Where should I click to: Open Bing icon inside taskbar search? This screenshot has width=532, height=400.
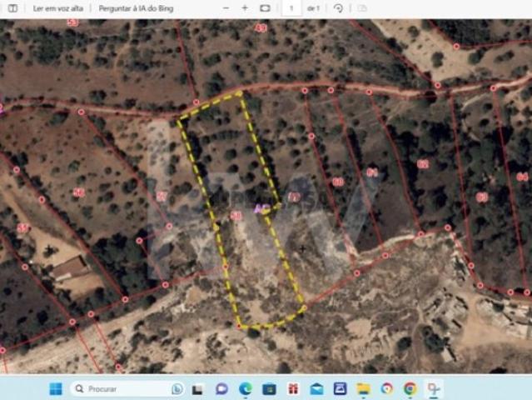pyautogui.click(x=177, y=388)
